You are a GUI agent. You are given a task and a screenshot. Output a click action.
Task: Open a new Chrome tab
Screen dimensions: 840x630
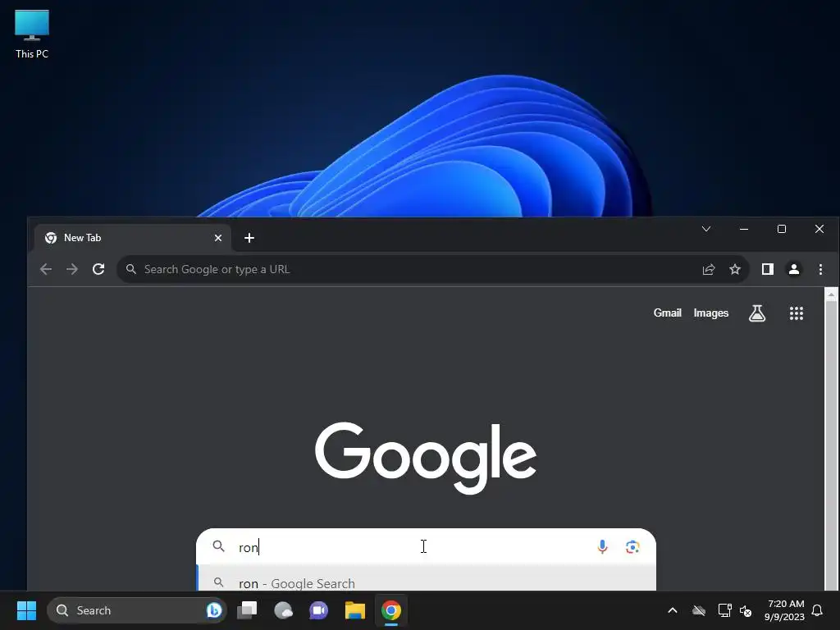tap(249, 238)
